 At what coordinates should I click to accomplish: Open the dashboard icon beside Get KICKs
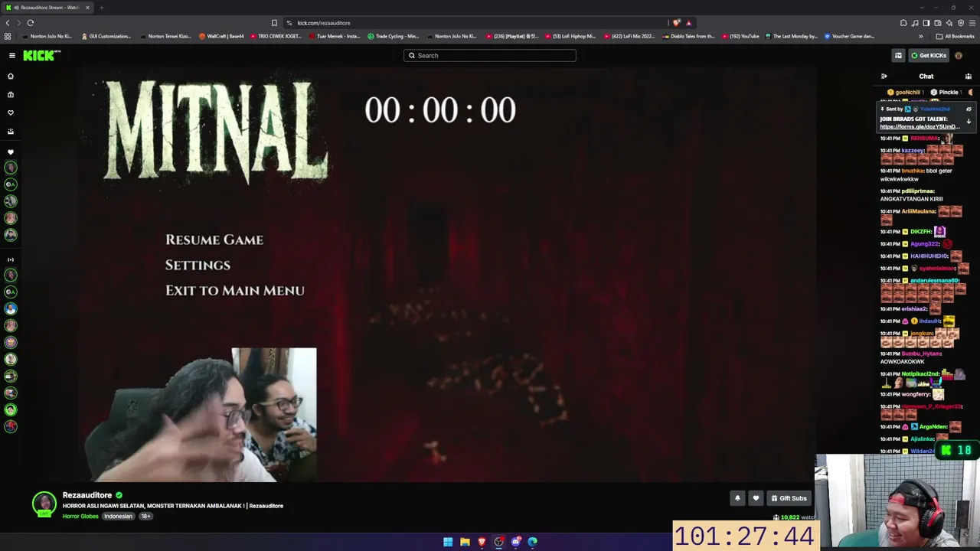click(898, 55)
